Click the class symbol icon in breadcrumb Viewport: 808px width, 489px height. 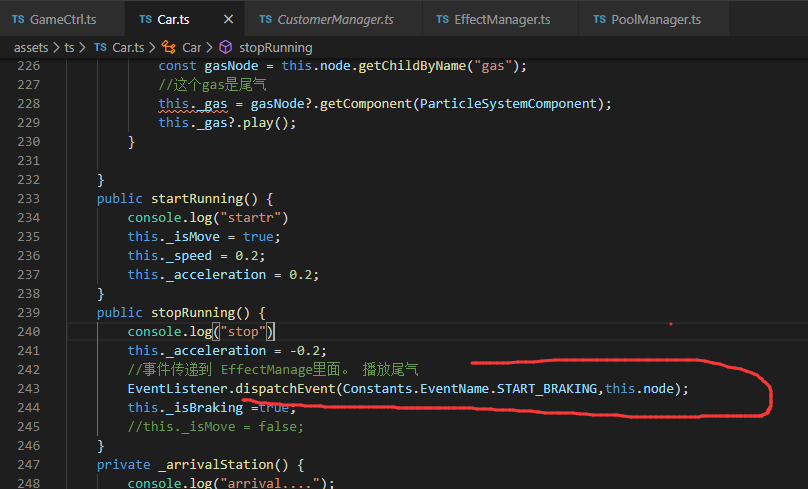tap(169, 47)
